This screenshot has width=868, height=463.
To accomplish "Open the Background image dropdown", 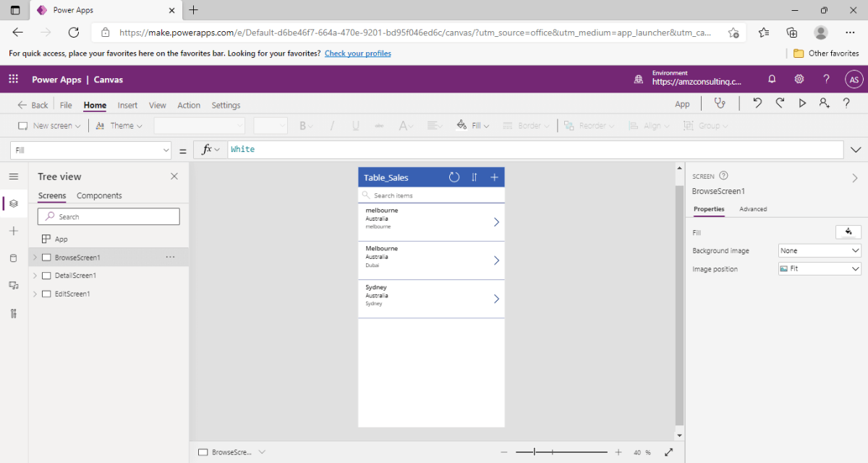I will (x=819, y=250).
